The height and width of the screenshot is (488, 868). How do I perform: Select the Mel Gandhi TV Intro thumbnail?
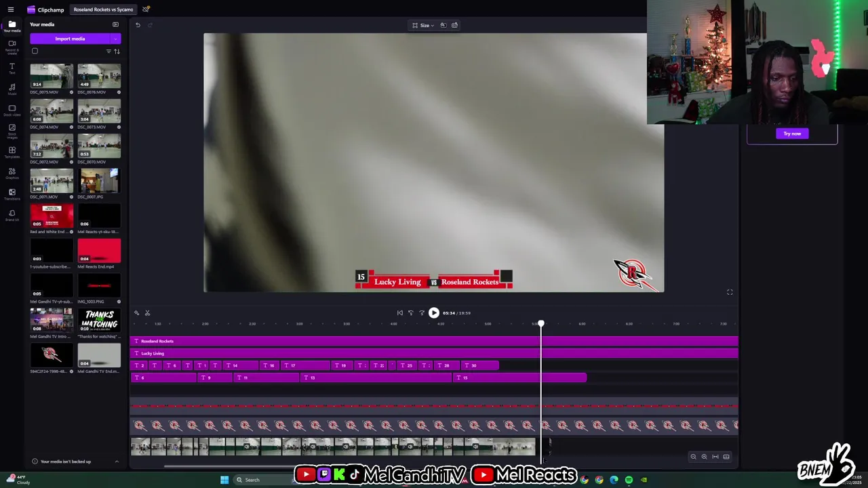click(x=52, y=320)
